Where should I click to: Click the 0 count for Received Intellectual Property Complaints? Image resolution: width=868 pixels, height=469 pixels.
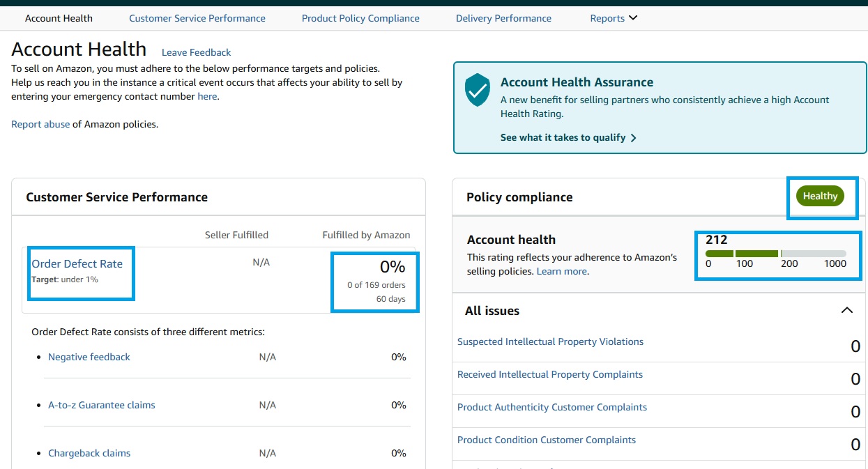point(855,379)
